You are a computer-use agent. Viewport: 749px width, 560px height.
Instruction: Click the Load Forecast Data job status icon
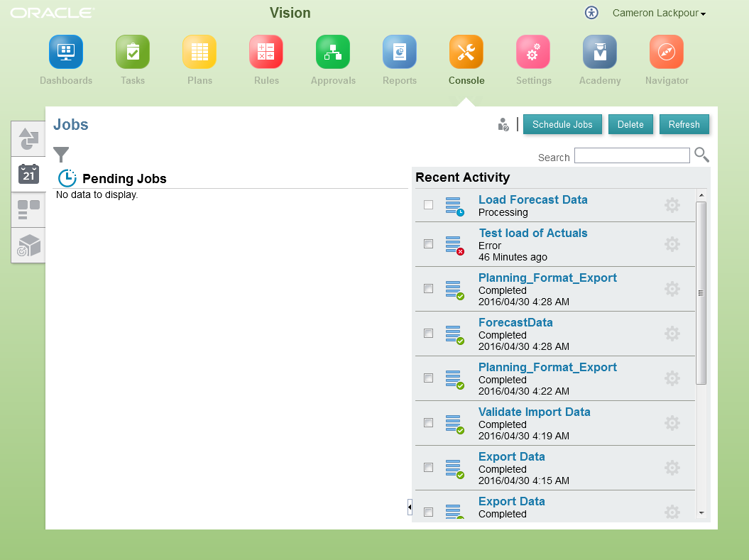(x=455, y=207)
